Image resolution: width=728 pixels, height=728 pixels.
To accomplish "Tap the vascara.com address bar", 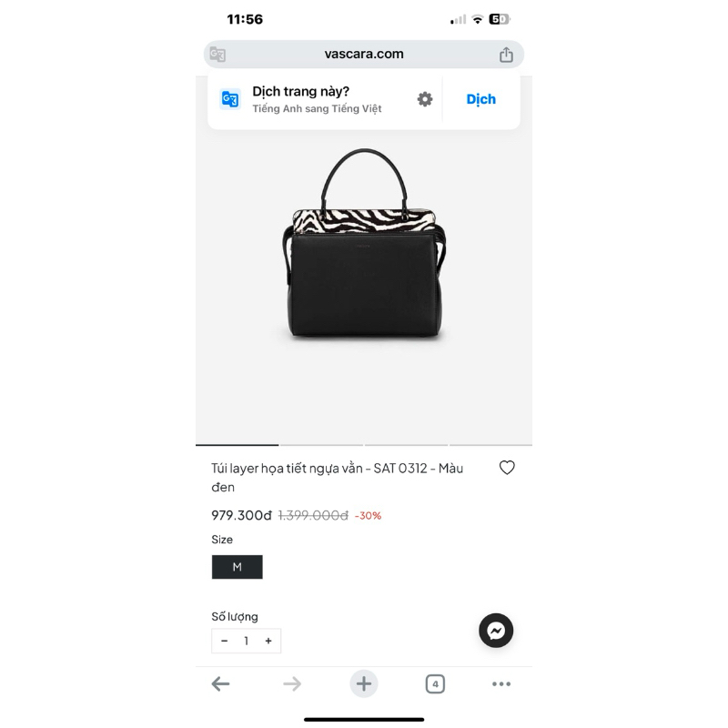I will coord(364,54).
